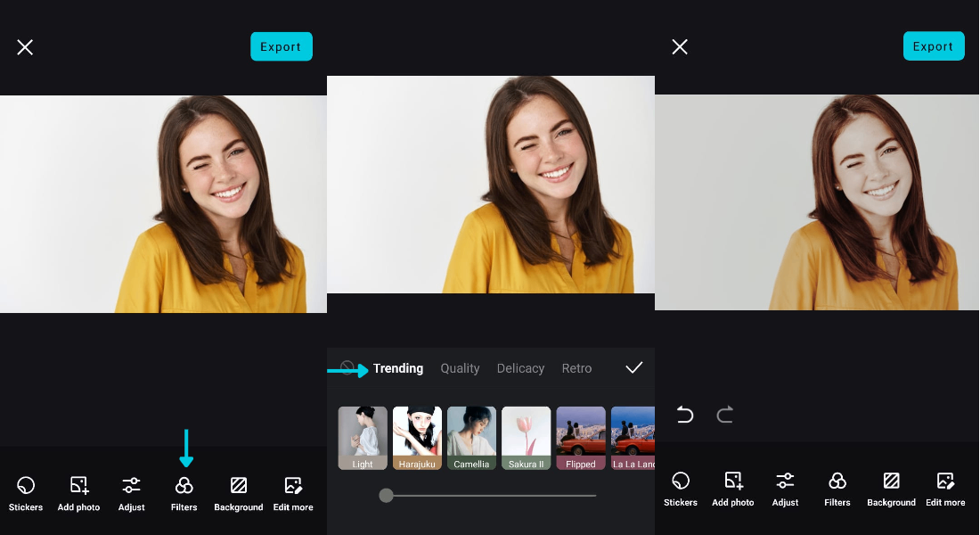This screenshot has width=980, height=535.
Task: Open Background tool in the right screen
Action: (891, 489)
